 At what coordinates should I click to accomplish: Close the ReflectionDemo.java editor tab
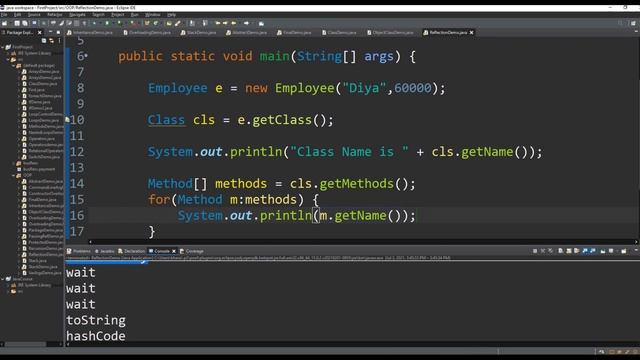471,32
